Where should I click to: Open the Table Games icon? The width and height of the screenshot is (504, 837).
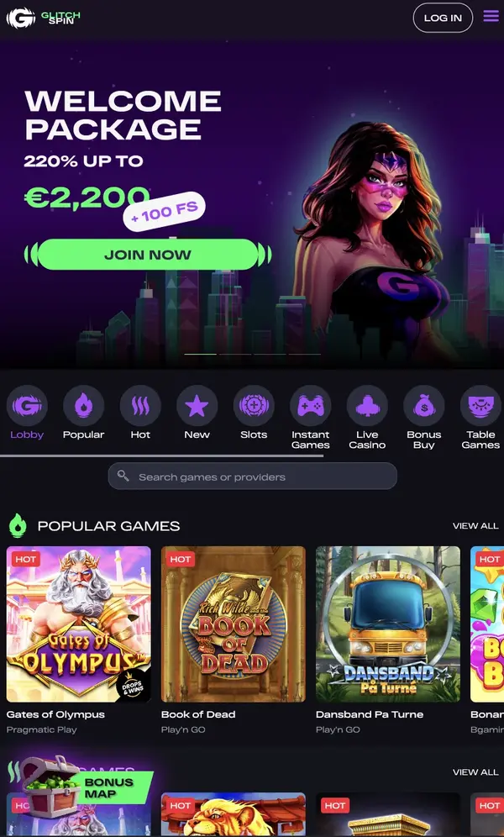tap(480, 406)
